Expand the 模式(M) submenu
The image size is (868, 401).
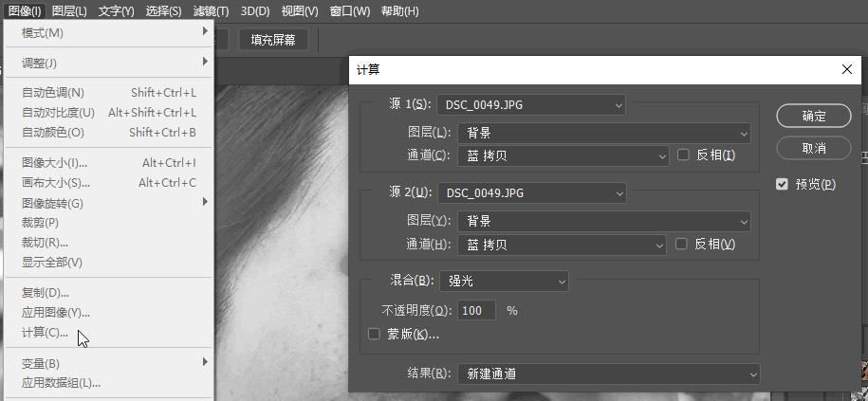[108, 32]
